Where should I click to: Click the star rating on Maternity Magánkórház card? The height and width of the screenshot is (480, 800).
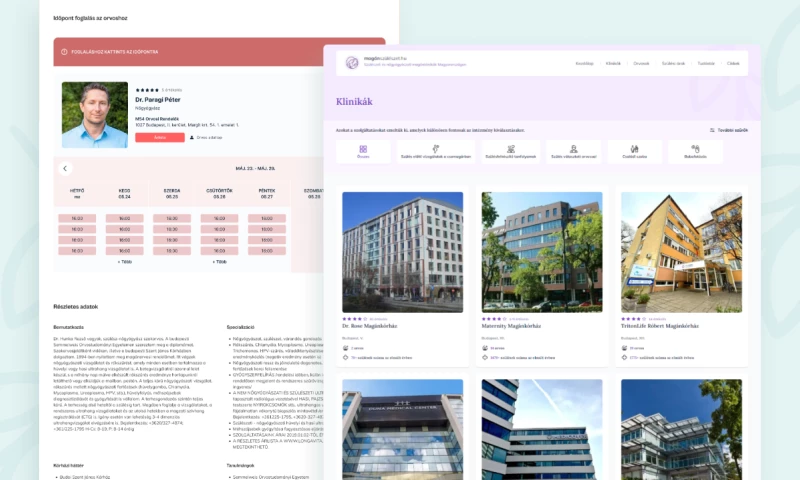coord(494,319)
